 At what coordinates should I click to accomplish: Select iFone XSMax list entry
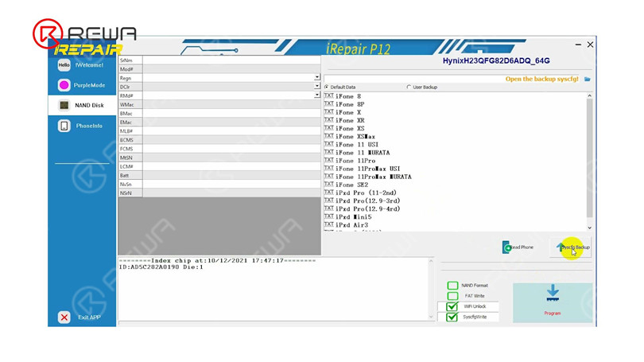point(355,136)
